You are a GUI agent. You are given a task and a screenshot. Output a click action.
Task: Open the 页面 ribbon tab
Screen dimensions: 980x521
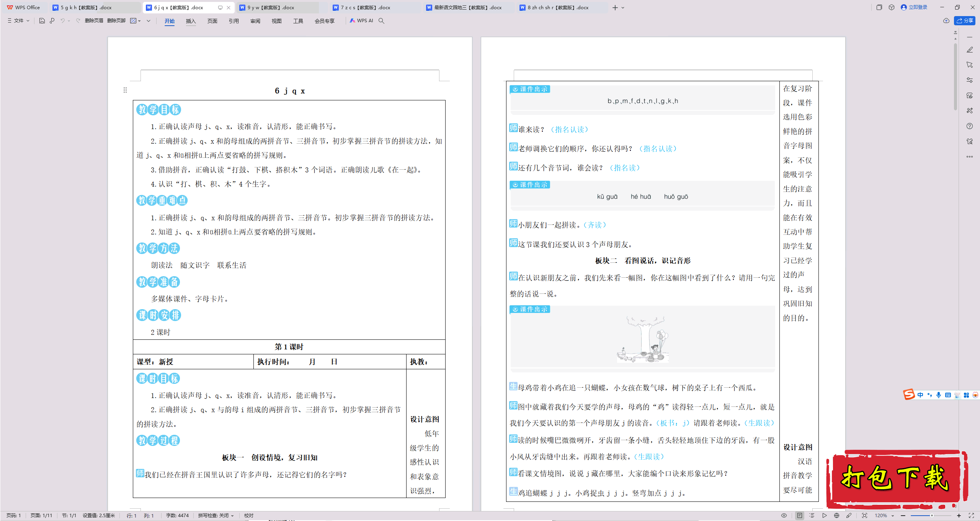(x=212, y=21)
